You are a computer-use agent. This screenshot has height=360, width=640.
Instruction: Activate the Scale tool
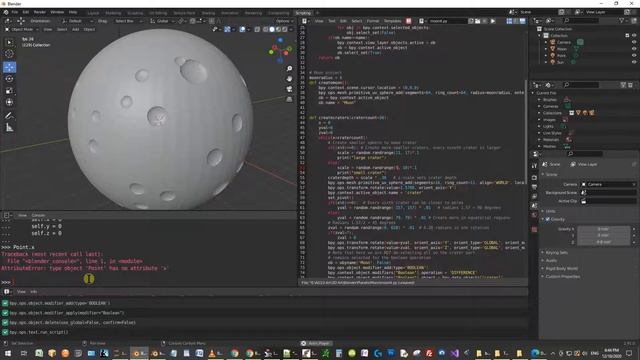tap(9, 91)
